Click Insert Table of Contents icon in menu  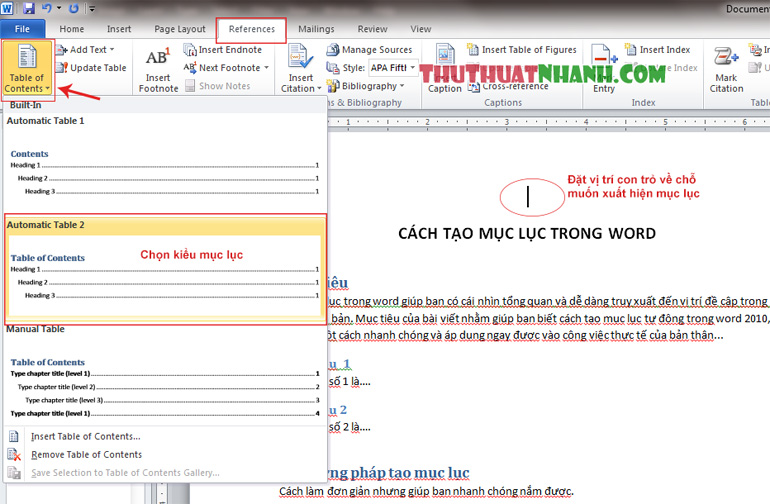click(14, 436)
